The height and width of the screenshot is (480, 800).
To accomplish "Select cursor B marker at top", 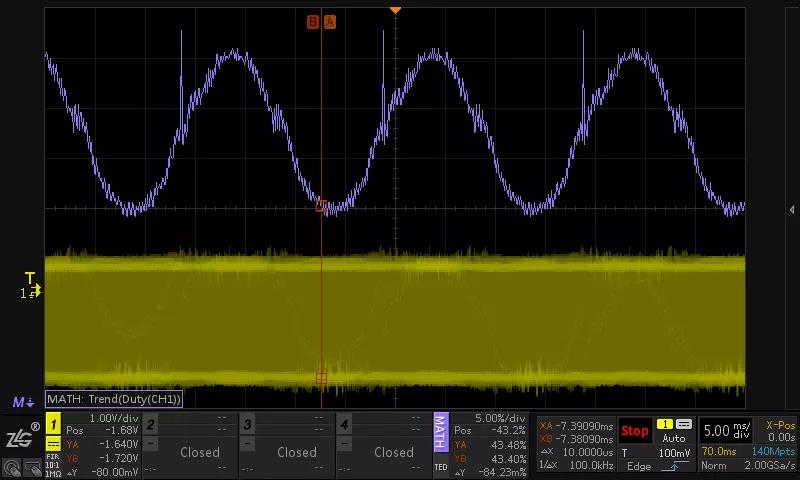I will click(x=313, y=21).
